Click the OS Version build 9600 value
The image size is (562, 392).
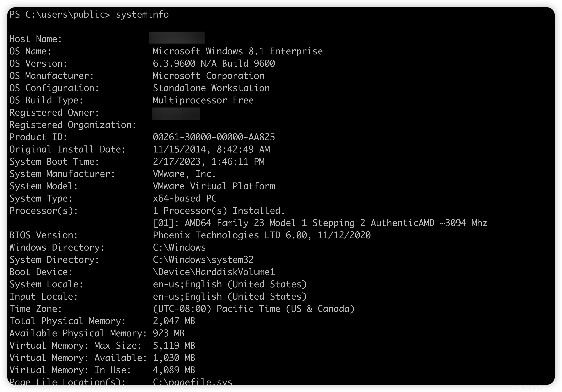214,64
